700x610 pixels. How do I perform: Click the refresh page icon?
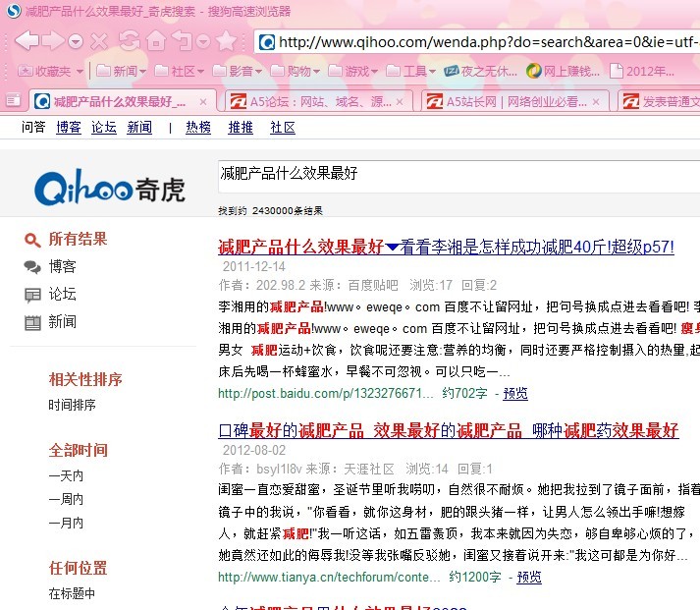coord(129,40)
